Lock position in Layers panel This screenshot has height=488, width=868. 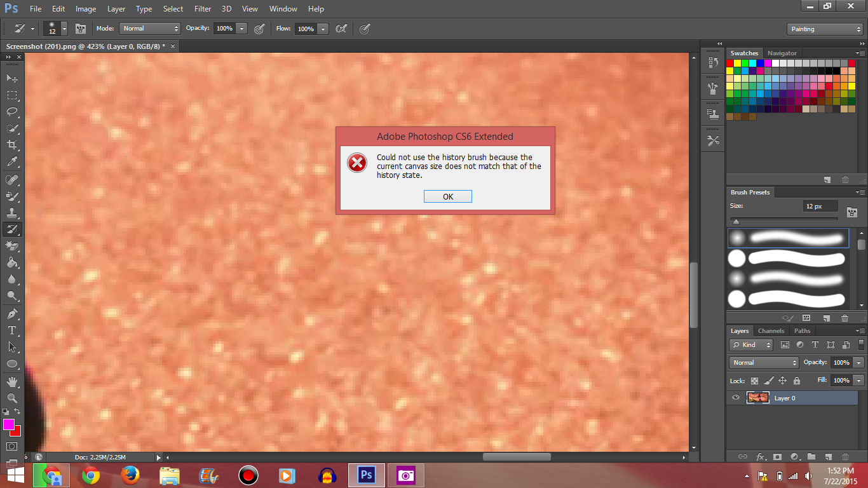(x=783, y=381)
